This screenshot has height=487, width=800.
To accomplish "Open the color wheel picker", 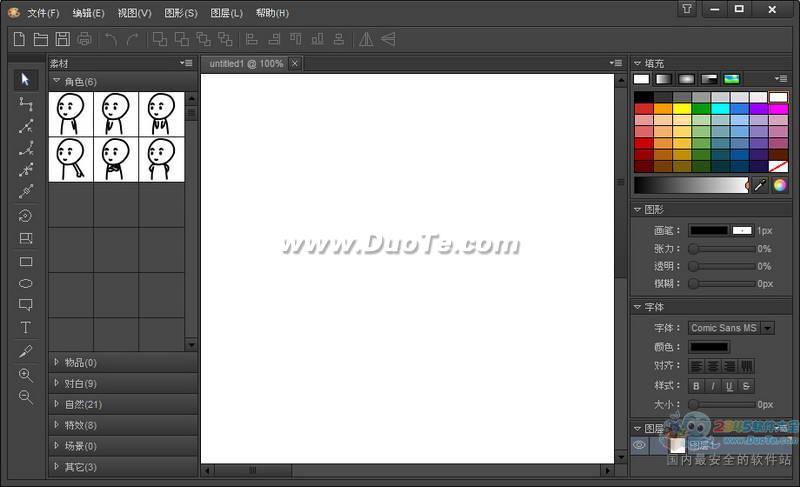I will point(780,185).
